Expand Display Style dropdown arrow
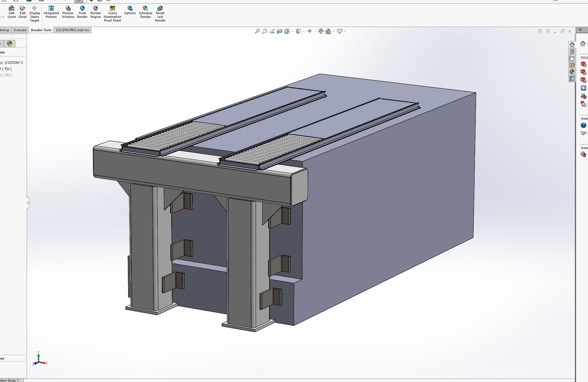 (x=304, y=31)
